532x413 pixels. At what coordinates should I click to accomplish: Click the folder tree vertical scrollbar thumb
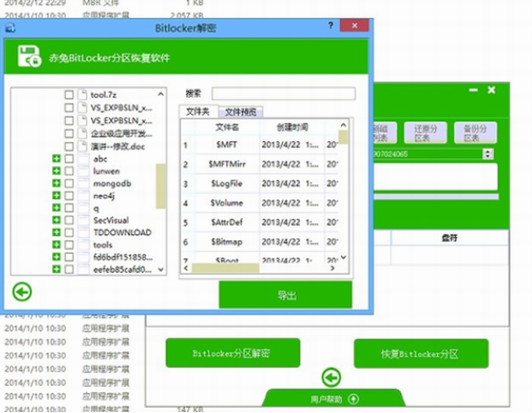click(160, 186)
